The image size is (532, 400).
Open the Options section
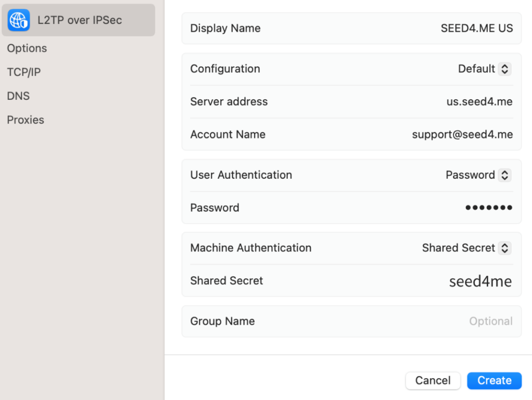click(27, 48)
